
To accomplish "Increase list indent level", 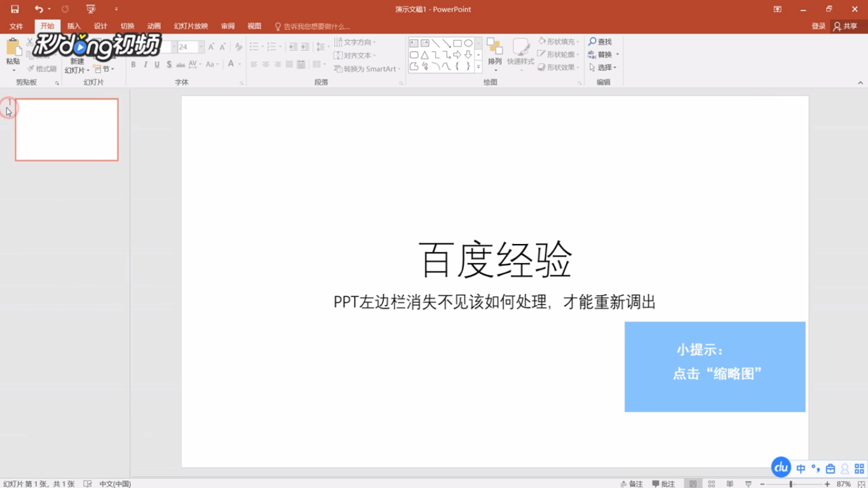I will point(305,47).
